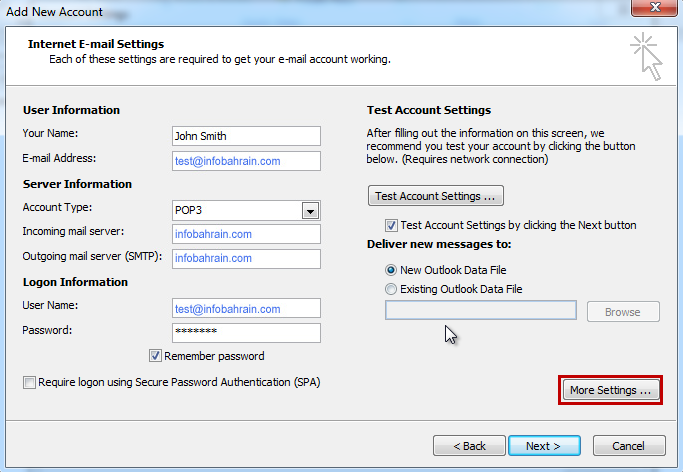Open the Account Type dropdown arrow

coord(311,212)
